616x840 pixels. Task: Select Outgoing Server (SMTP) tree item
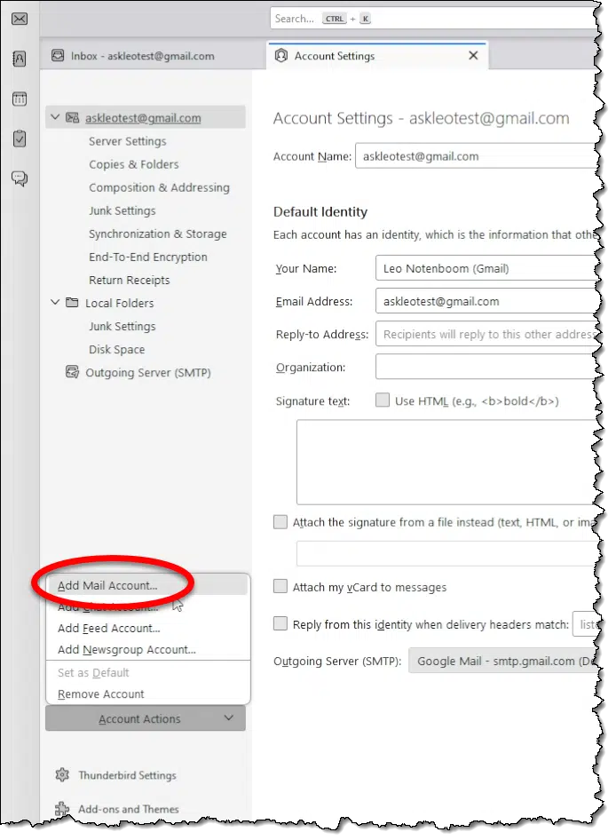[148, 372]
